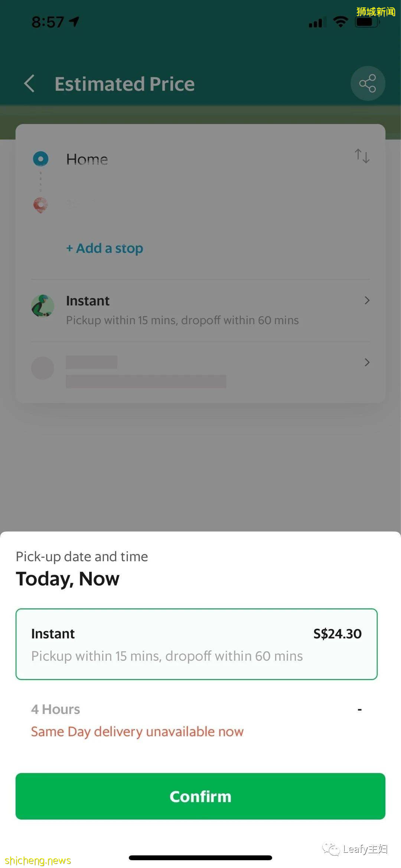This screenshot has height=868, width=401.
Task: Tap the S$24.30 price label
Action: 337,634
